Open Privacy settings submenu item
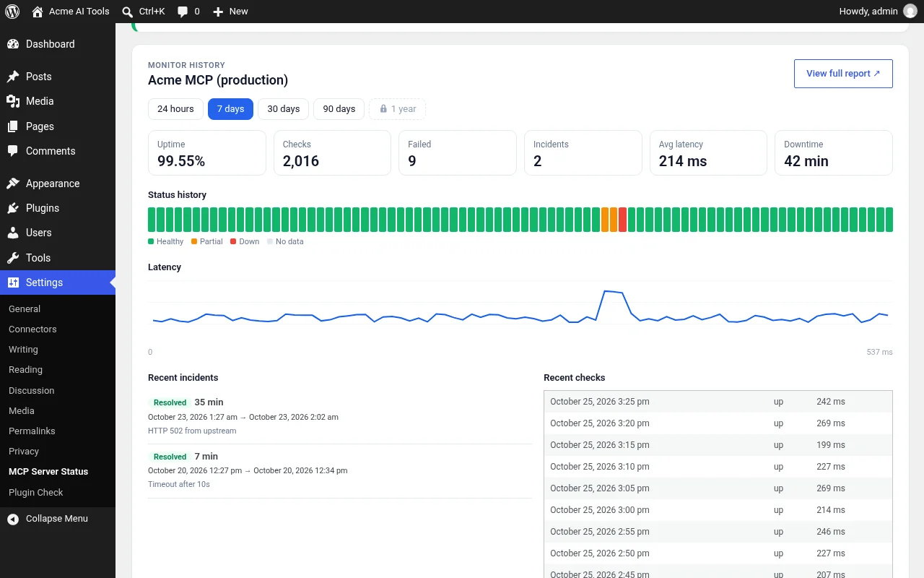This screenshot has height=578, width=924. click(58, 451)
